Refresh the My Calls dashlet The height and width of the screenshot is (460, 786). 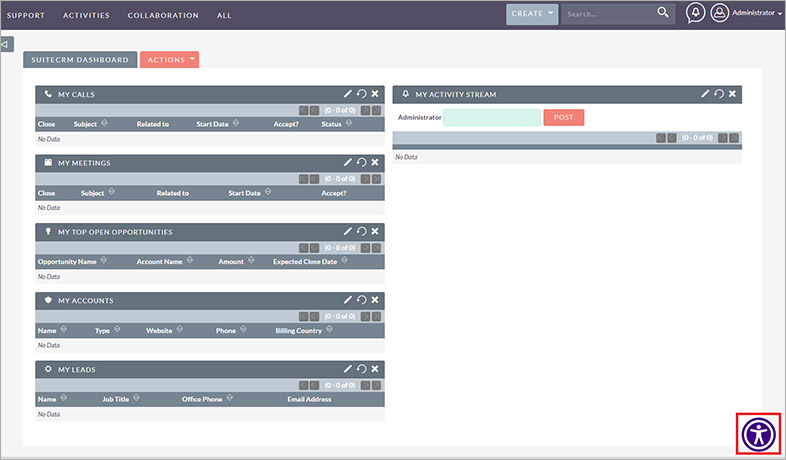pyautogui.click(x=361, y=94)
